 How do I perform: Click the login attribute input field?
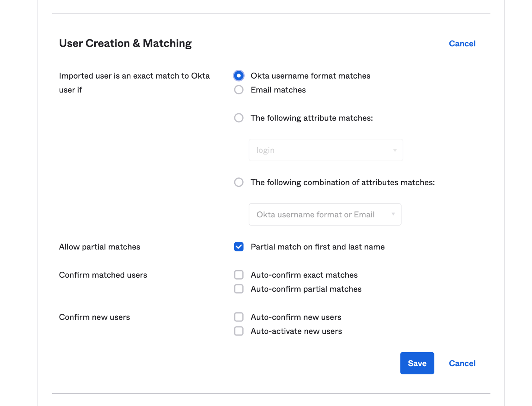(x=317, y=150)
